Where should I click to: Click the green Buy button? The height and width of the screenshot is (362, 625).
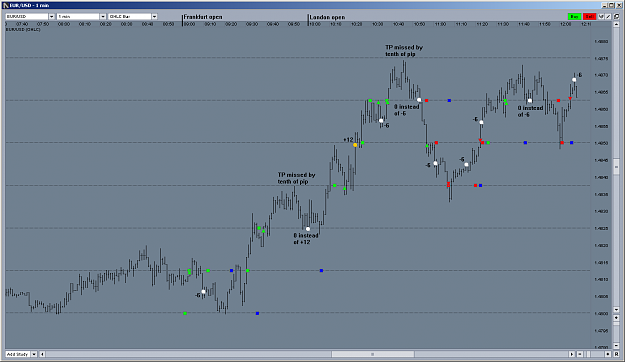pyautogui.click(x=574, y=16)
